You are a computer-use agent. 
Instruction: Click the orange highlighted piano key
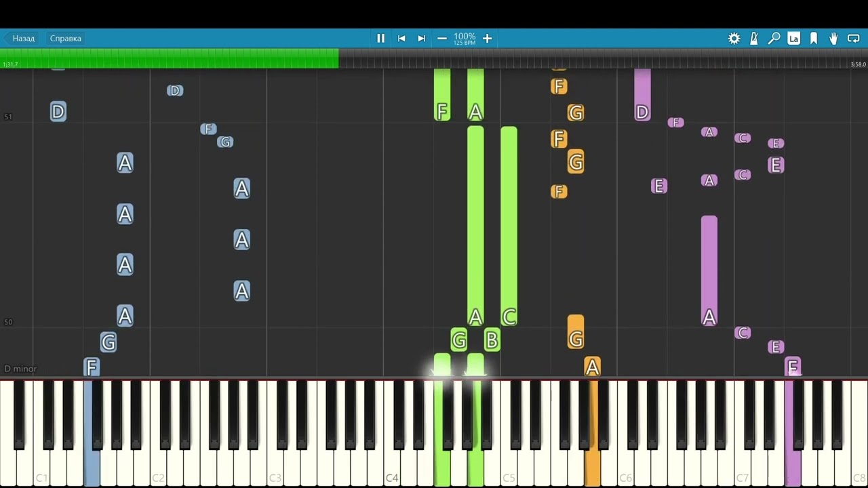(592, 468)
